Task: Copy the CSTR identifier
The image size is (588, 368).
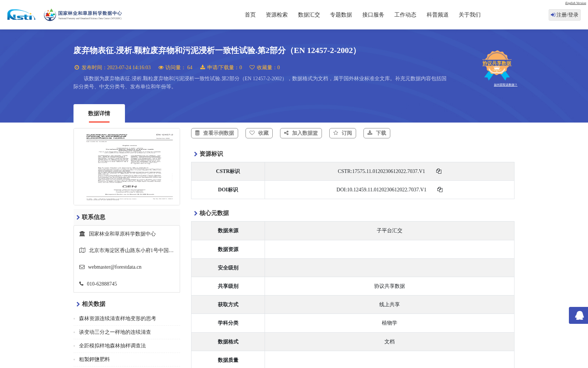Action: coord(439,171)
